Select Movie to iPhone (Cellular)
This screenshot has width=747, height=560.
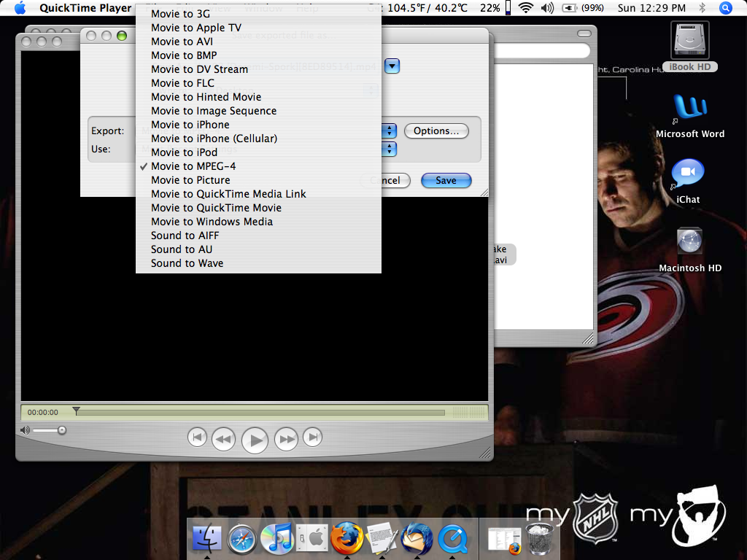click(258, 138)
